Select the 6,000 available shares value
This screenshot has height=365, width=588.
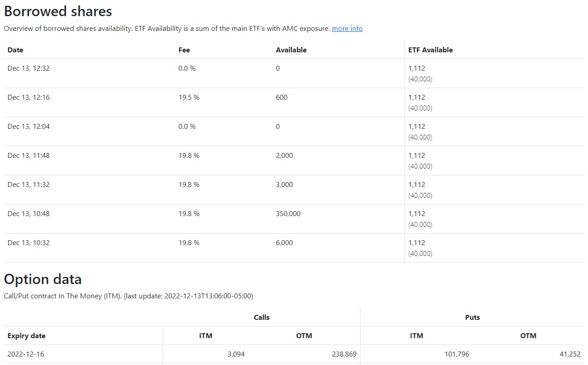[284, 243]
